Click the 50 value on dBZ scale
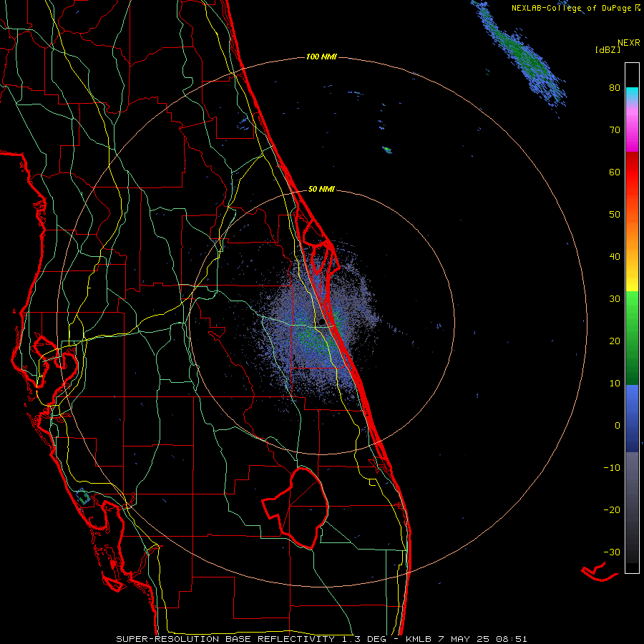The height and width of the screenshot is (644, 644). (615, 215)
